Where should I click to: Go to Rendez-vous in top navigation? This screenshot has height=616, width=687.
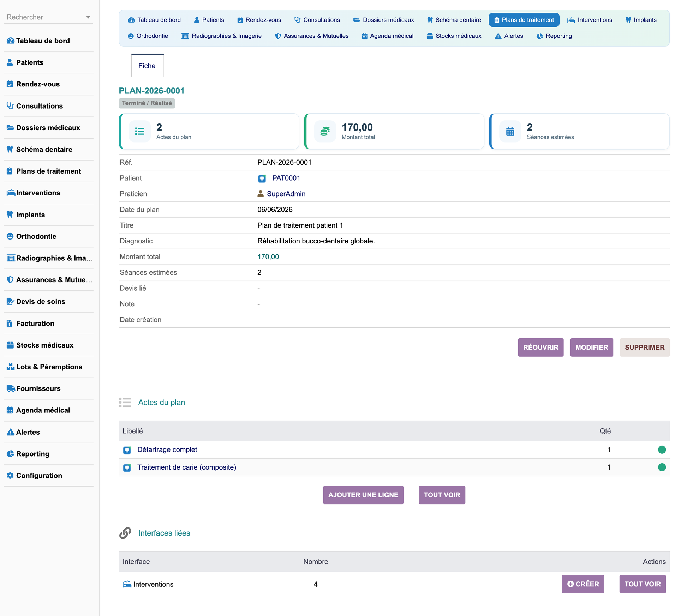coord(259,20)
